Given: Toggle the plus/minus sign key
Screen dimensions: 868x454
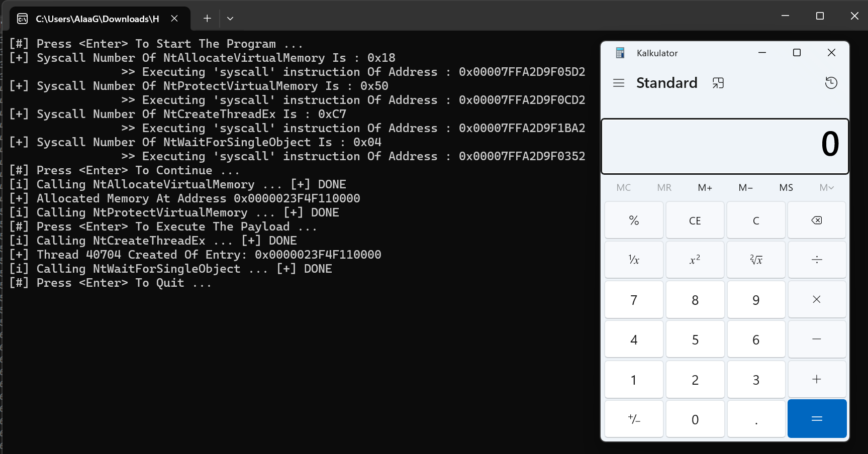Looking at the screenshot, I should click(x=634, y=419).
